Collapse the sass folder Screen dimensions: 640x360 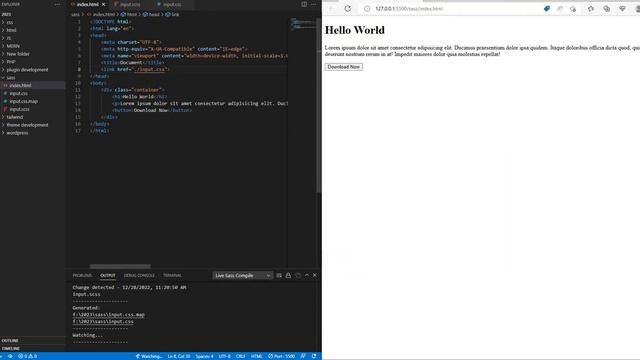(x=33, y=77)
